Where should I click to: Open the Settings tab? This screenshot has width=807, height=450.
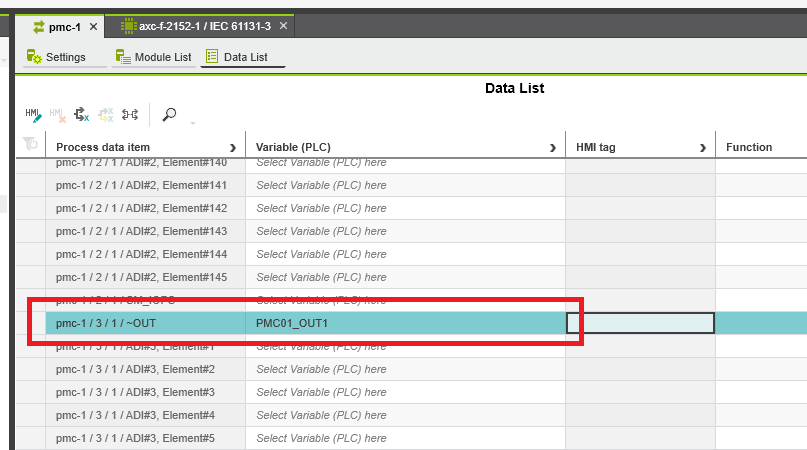[x=58, y=57]
